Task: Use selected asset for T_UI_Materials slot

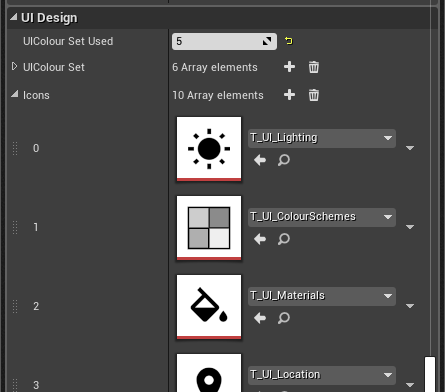Action: click(x=260, y=318)
